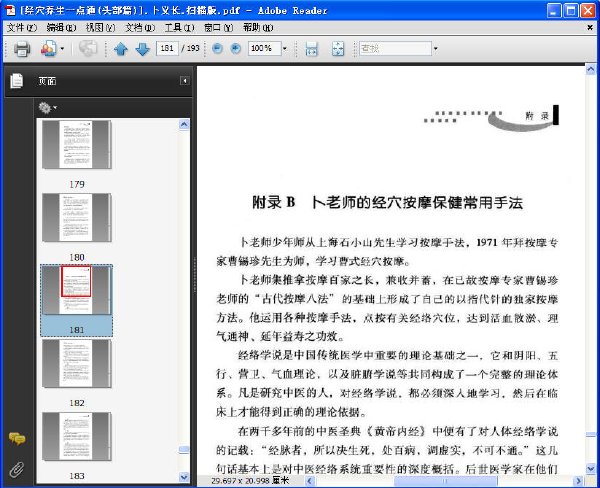Select the fit width scrolling icon

[x=311, y=49]
